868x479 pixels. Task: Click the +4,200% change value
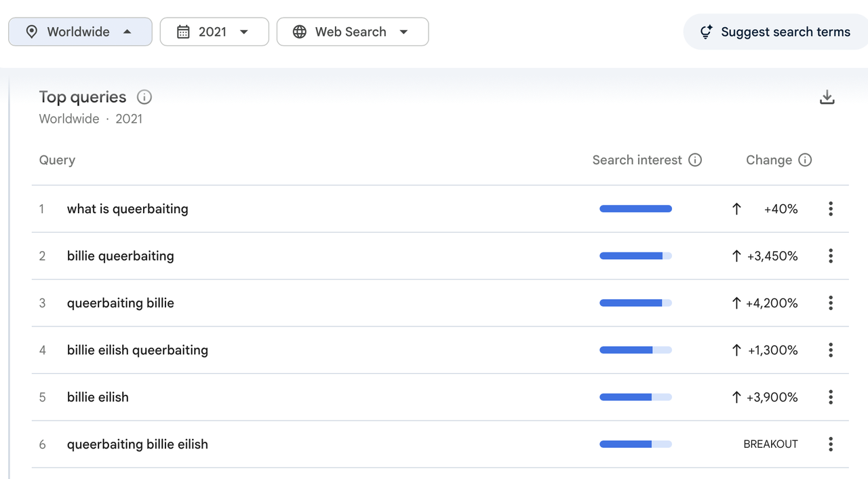tap(772, 303)
